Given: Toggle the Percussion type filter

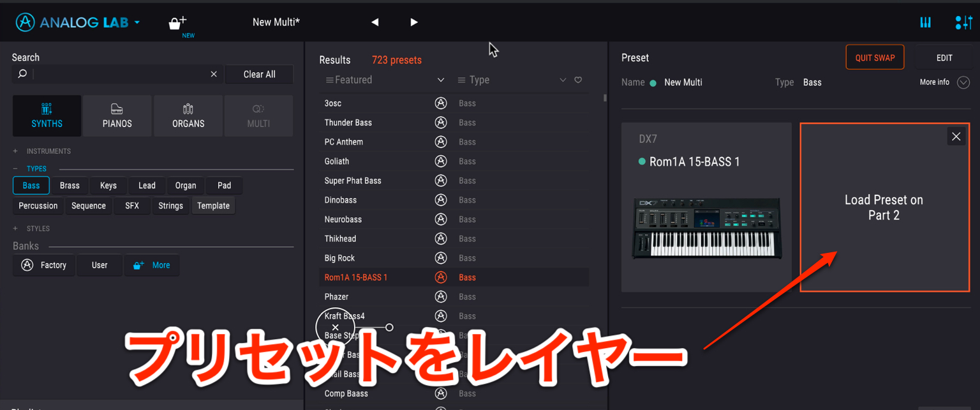Looking at the screenshot, I should coord(38,206).
